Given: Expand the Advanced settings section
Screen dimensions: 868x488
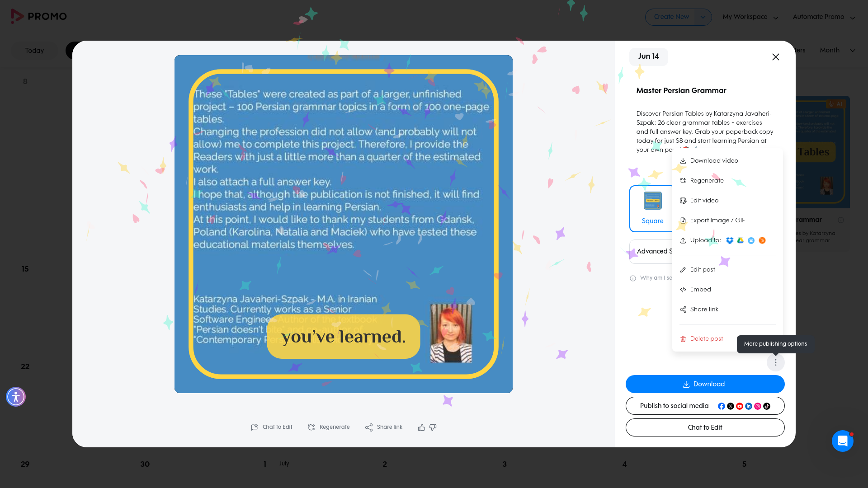Looking at the screenshot, I should coord(651,251).
